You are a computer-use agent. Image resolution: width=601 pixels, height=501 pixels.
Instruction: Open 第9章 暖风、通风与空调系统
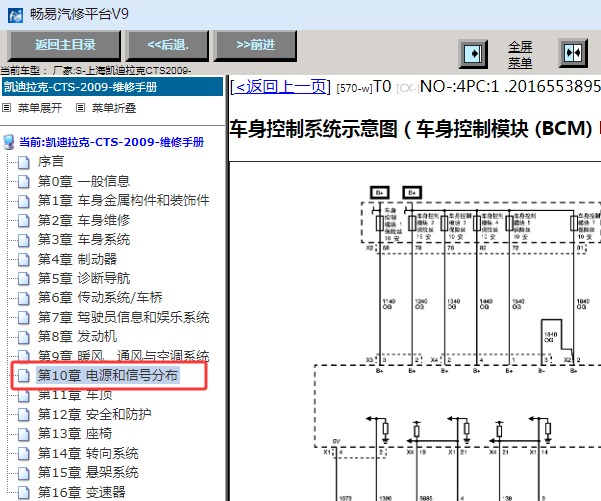(x=123, y=356)
